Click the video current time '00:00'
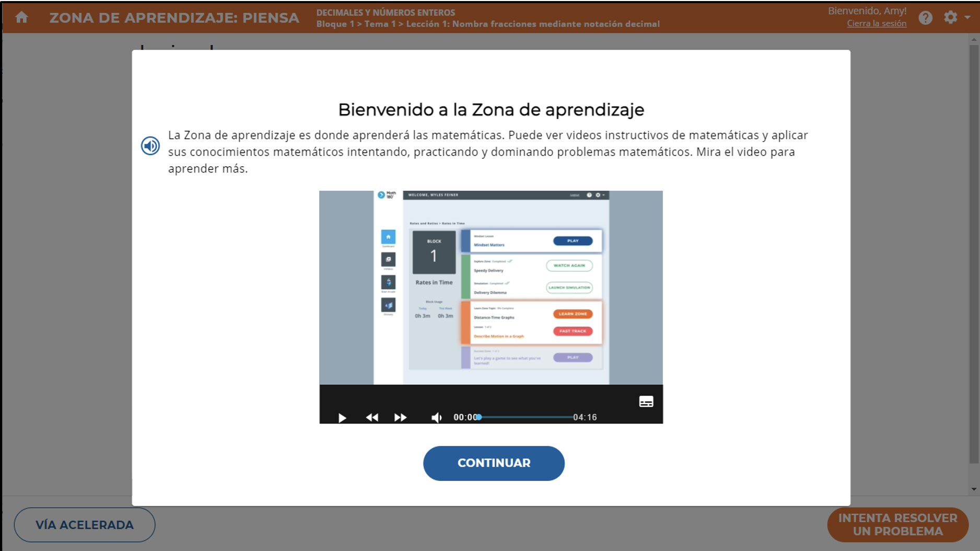 (x=465, y=417)
